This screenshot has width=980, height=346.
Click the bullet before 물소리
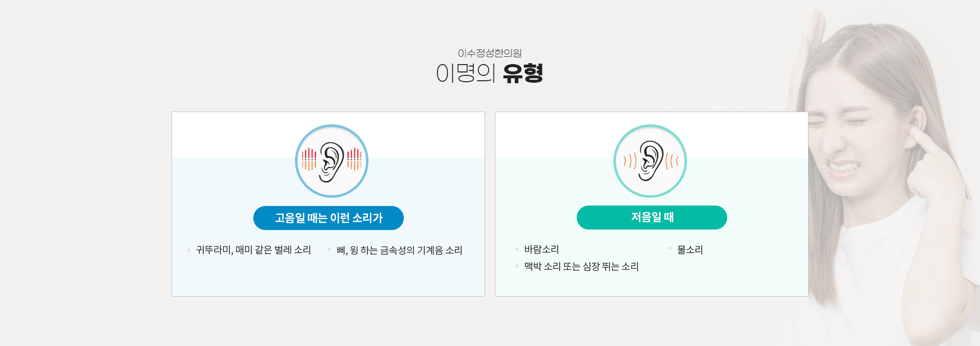(x=670, y=249)
